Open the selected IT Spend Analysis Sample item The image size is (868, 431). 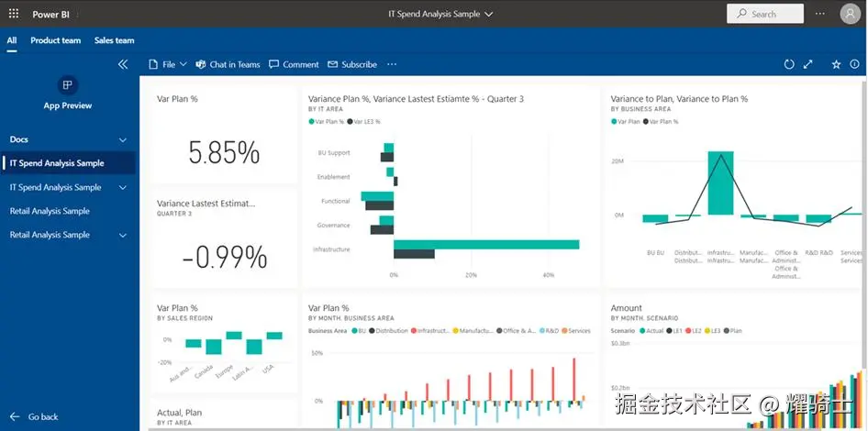click(x=69, y=163)
